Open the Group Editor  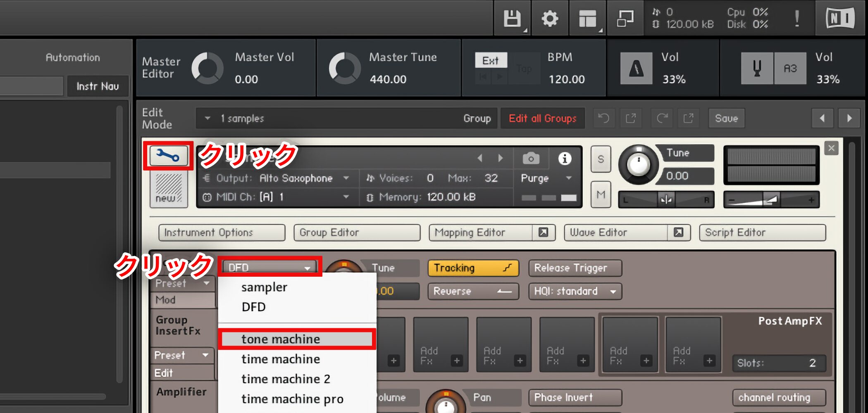[x=357, y=233]
